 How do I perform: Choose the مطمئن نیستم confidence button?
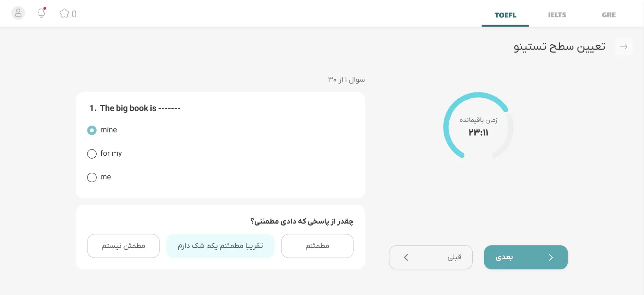pos(123,246)
